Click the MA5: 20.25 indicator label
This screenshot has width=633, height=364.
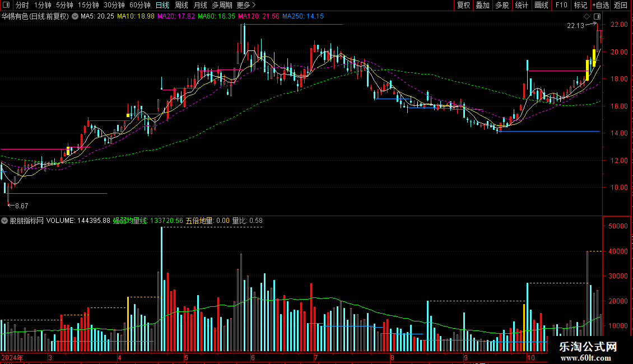click(x=97, y=16)
